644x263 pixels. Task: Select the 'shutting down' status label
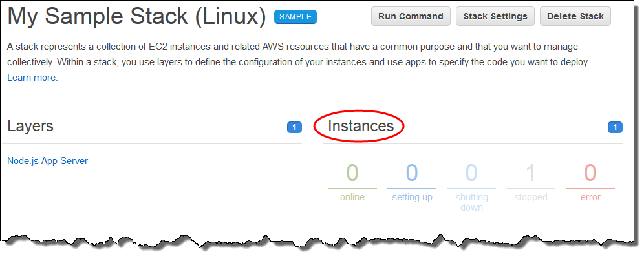click(471, 202)
